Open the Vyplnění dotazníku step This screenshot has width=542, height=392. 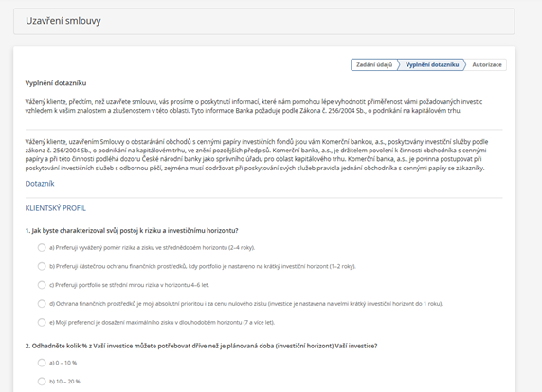click(x=432, y=65)
